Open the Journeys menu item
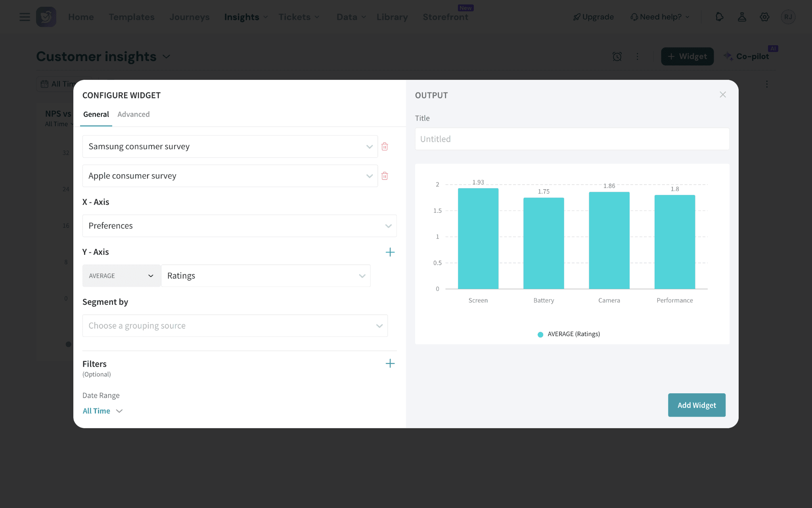812x508 pixels. click(190, 17)
